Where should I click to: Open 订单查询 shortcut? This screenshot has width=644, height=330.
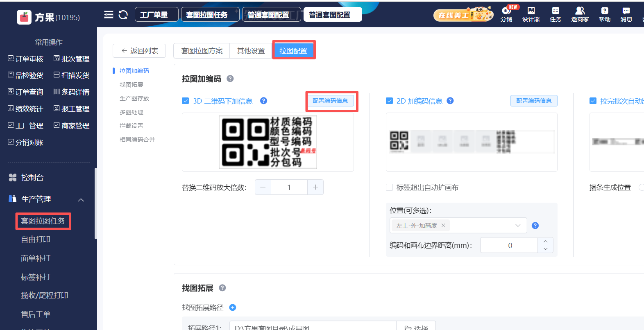(x=25, y=92)
